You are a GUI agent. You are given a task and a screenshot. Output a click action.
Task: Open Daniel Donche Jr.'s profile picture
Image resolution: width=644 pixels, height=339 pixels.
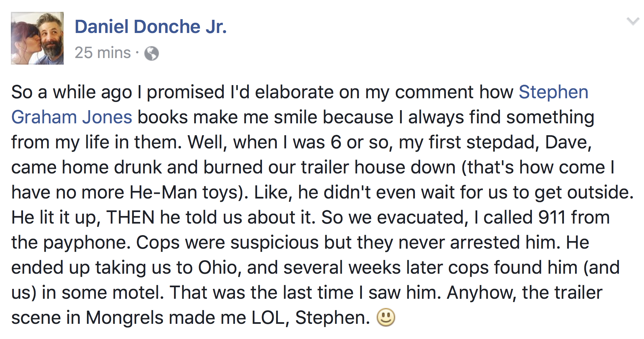click(x=37, y=38)
